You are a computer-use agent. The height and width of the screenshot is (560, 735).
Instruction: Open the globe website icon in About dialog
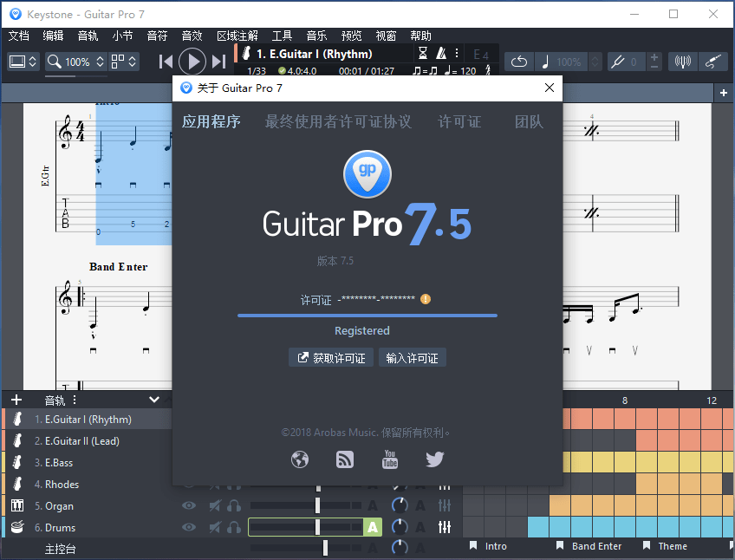pos(300,459)
